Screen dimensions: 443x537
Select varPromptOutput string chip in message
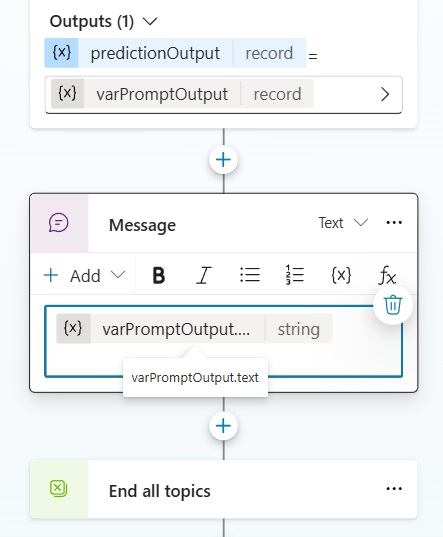pyautogui.click(x=194, y=329)
